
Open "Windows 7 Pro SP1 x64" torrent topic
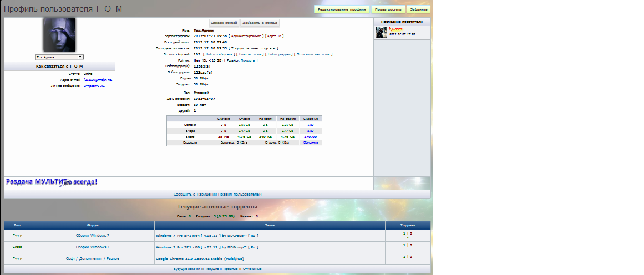click(207, 236)
